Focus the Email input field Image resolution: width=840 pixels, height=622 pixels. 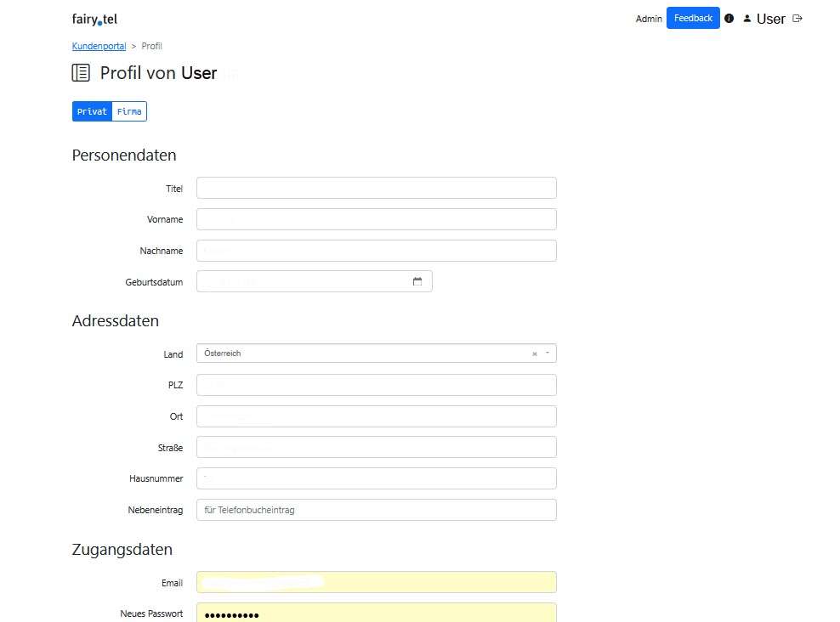(x=377, y=582)
